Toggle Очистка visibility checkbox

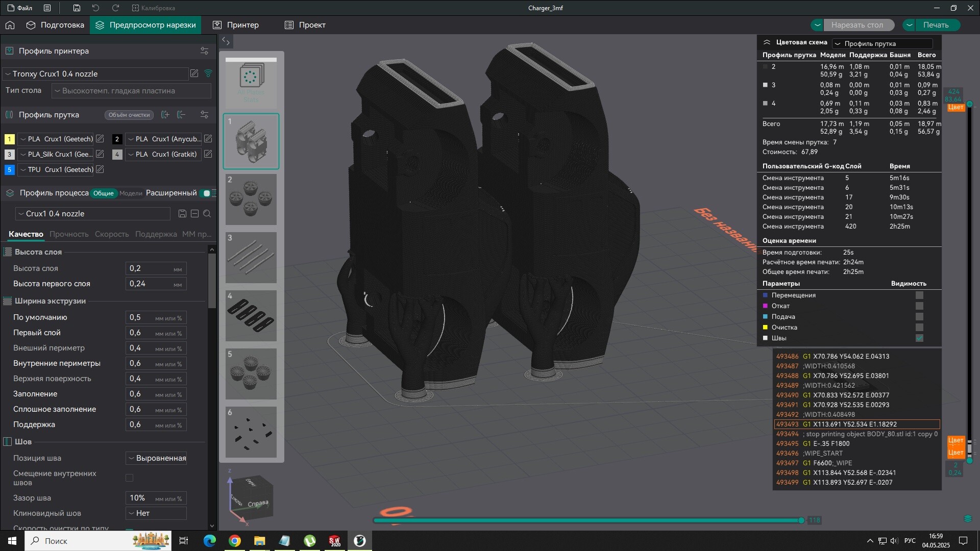pos(919,328)
